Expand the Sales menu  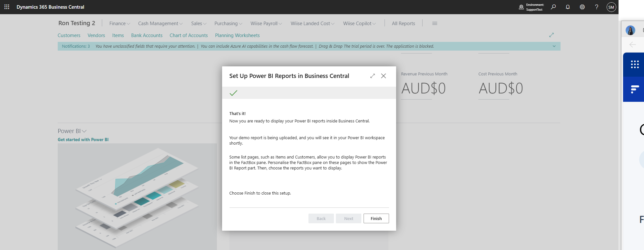point(199,23)
